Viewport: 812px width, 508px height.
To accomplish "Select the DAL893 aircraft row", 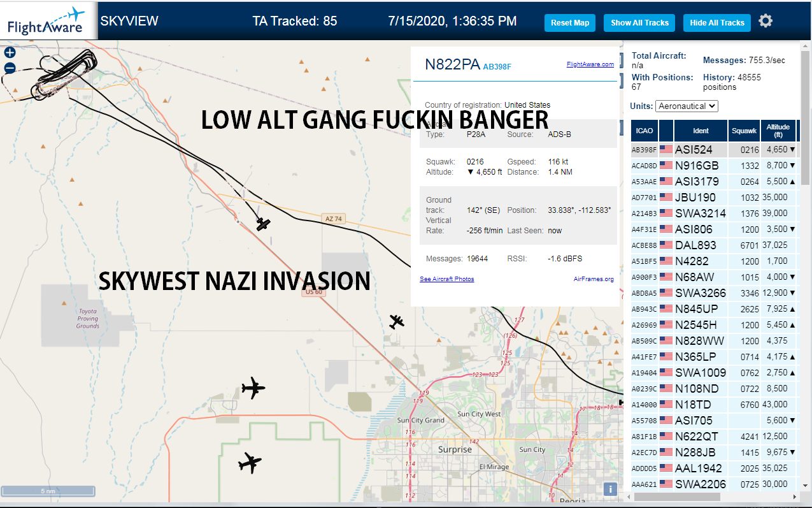I will [x=714, y=245].
